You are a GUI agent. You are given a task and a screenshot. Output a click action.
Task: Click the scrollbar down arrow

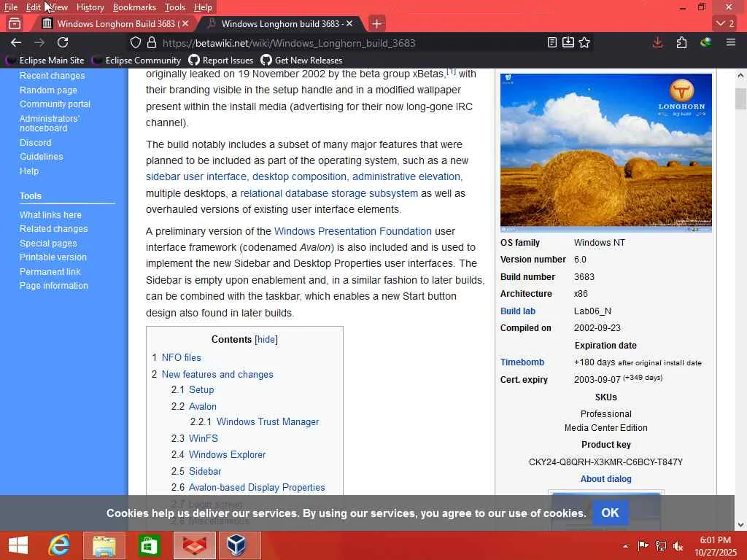point(740,525)
